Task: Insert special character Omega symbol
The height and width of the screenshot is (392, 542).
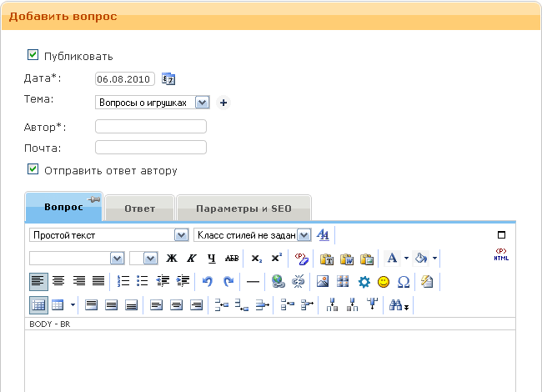Action: 404,281
